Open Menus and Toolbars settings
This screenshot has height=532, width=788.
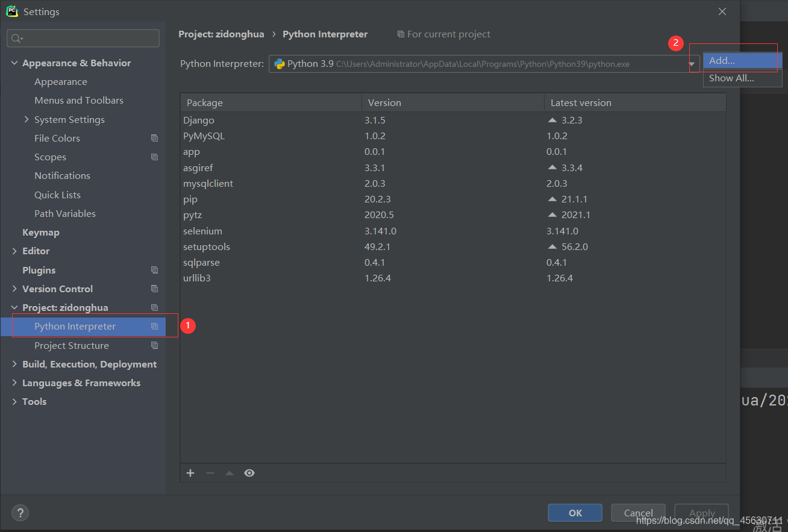click(x=79, y=100)
